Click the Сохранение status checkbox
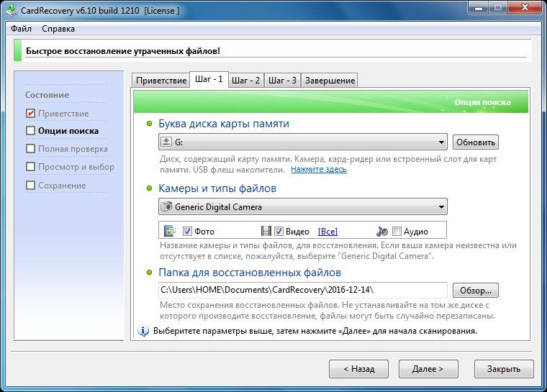Screen dimensions: 547x392 click(31, 185)
